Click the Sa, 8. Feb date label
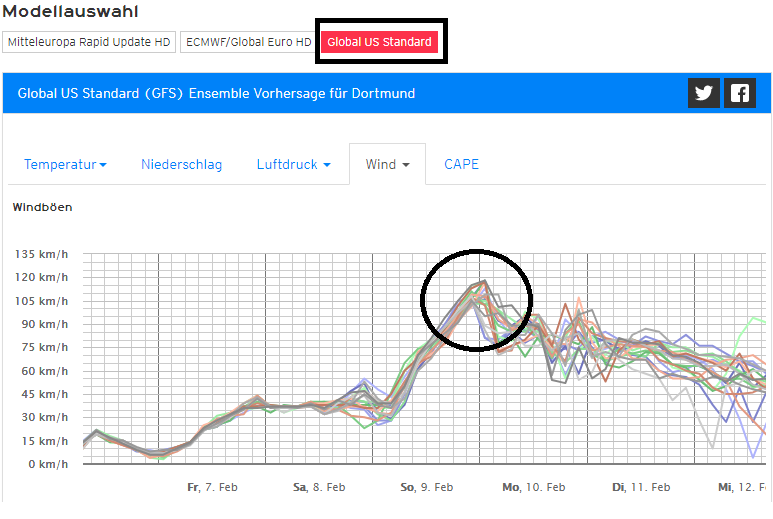This screenshot has width=773, height=519. point(319,487)
